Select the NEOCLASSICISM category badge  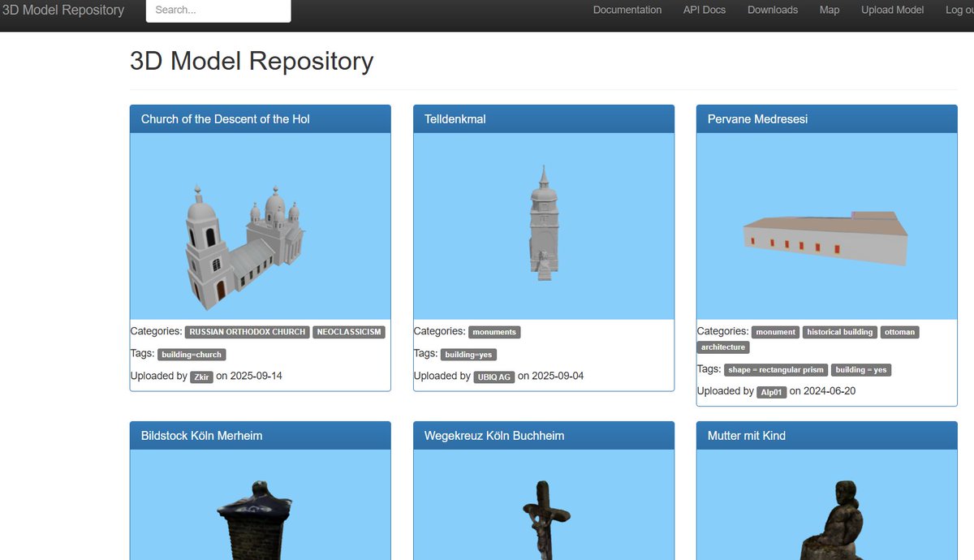pos(349,332)
